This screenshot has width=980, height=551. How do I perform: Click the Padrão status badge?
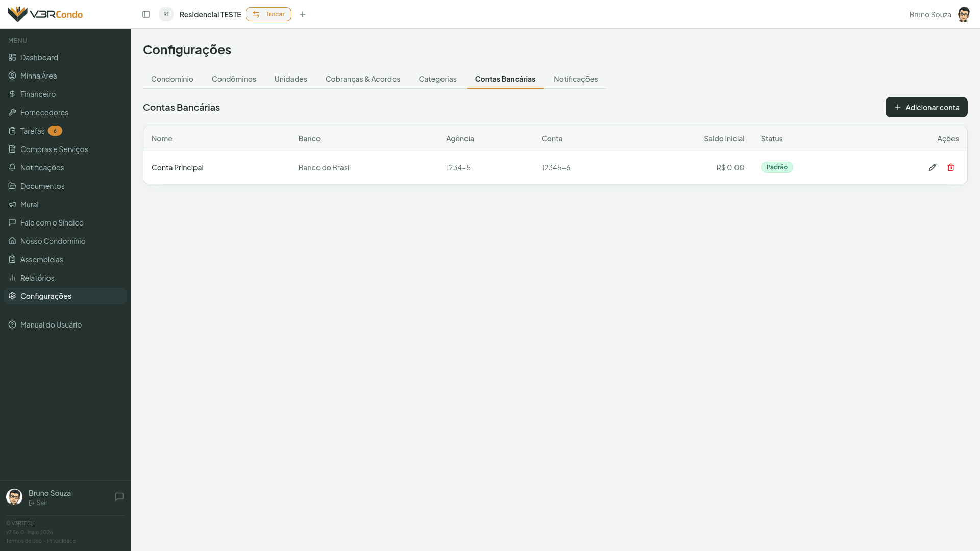point(777,167)
